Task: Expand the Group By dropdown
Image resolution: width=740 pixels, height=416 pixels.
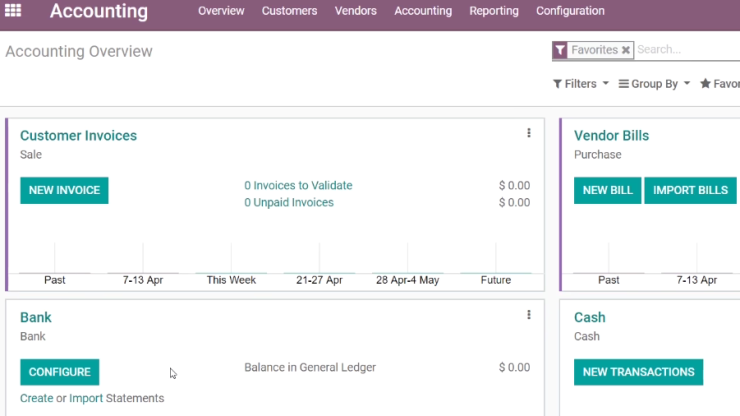Action: click(654, 84)
